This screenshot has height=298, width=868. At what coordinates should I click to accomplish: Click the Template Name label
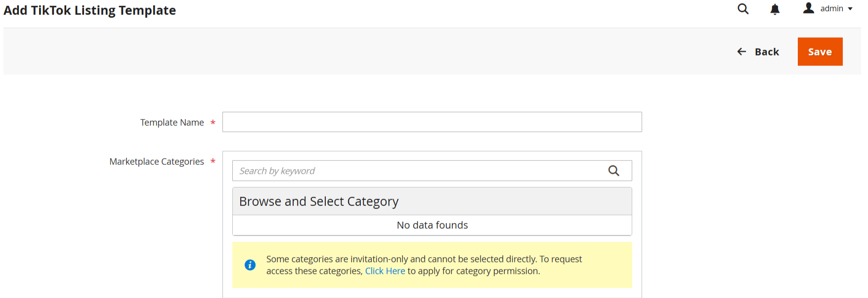[x=172, y=122]
